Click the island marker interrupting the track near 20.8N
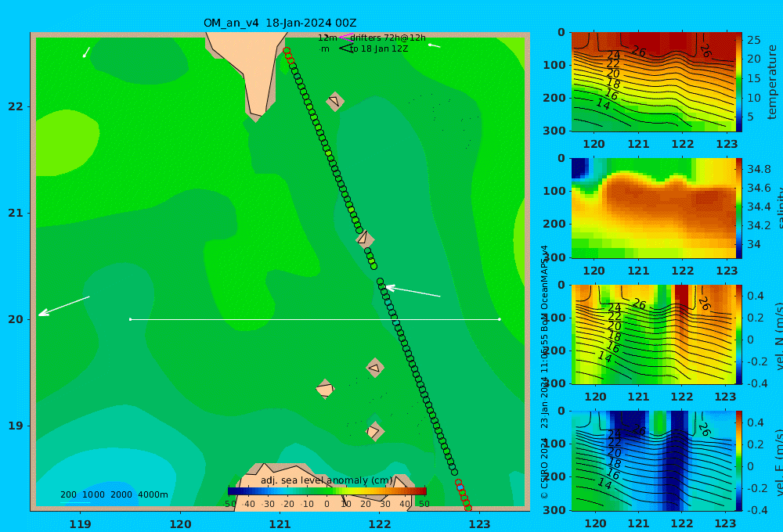783x532 pixels. [x=365, y=238]
